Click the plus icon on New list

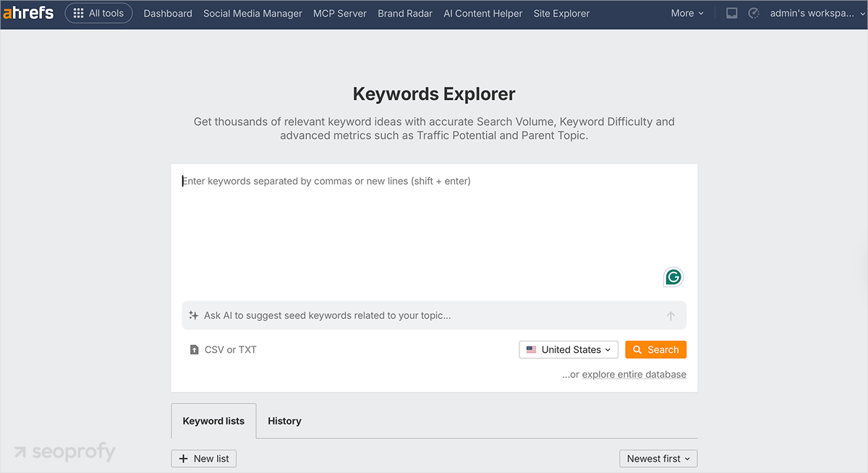[x=182, y=459]
